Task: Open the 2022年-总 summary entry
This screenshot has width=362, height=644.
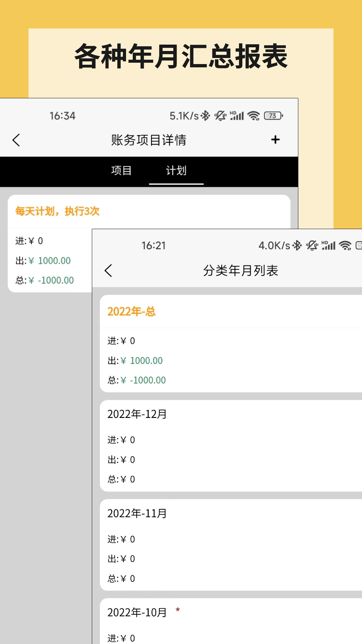Action: 131,312
